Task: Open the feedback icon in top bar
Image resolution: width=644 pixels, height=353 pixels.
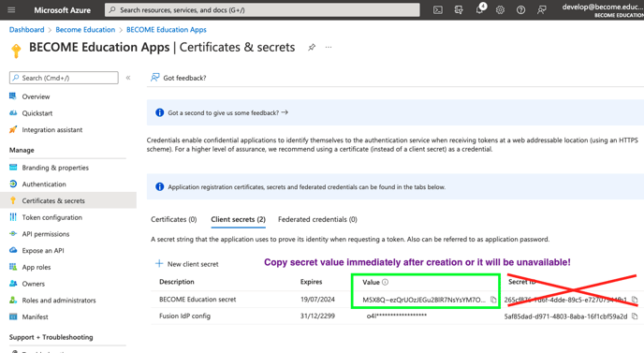Action: point(542,10)
